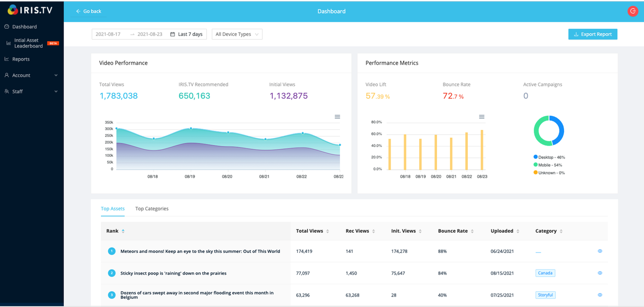
Task: Open the All Device Types dropdown
Action: pyautogui.click(x=237, y=34)
